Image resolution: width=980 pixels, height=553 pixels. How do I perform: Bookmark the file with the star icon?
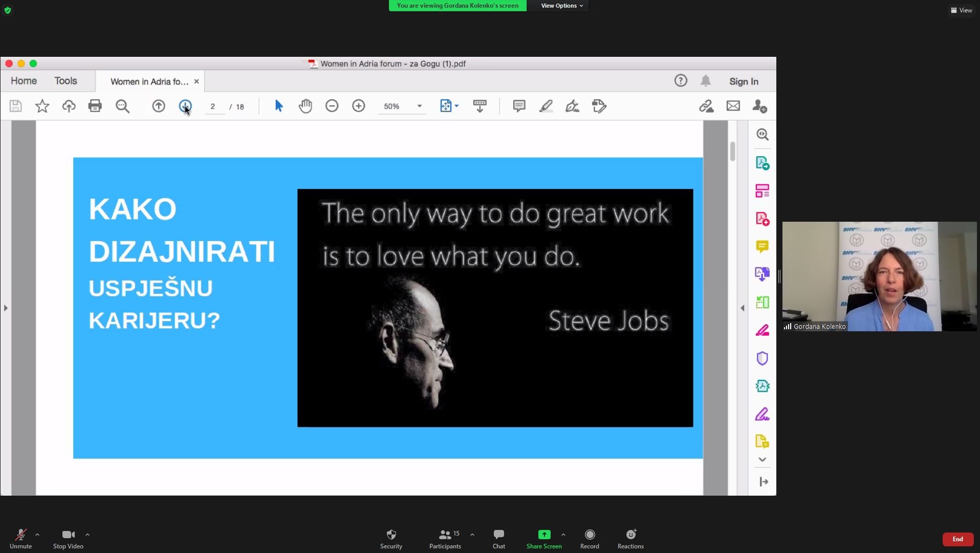point(42,106)
